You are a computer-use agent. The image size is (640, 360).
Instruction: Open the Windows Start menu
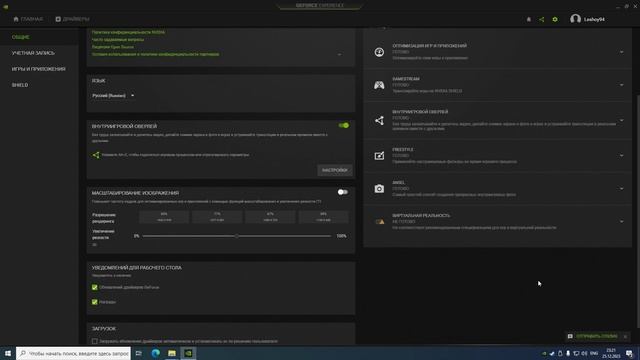coord(8,353)
